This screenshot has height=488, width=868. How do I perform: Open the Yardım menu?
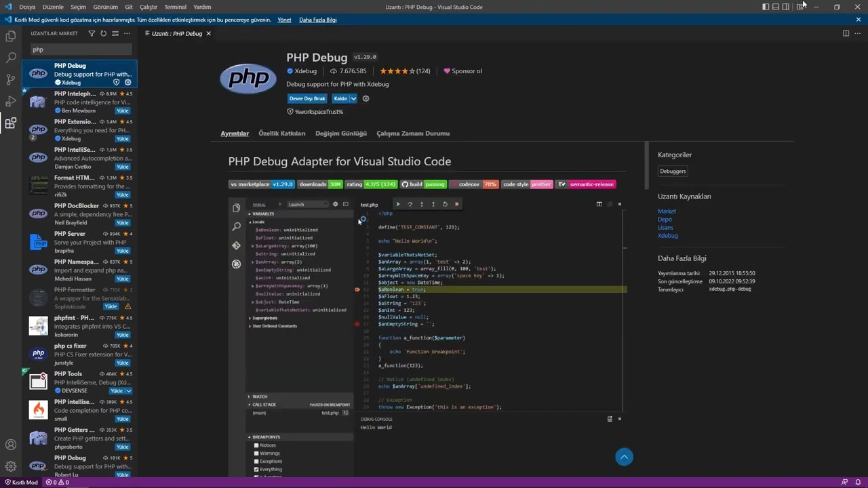(202, 7)
